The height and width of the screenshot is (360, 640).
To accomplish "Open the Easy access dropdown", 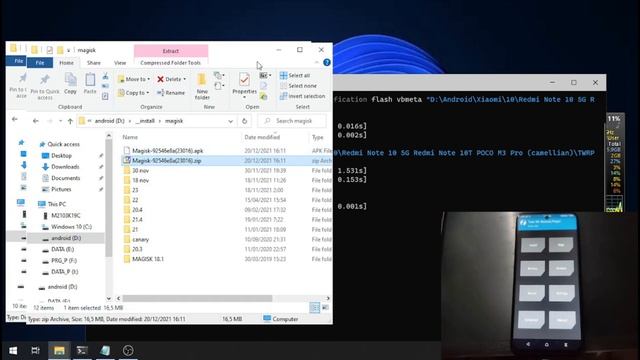I will (x=219, y=86).
